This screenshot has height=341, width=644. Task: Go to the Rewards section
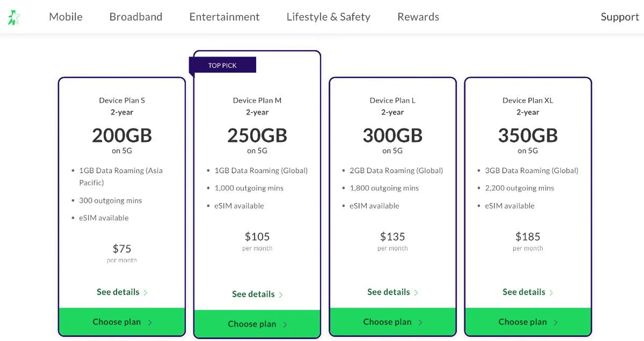point(418,17)
